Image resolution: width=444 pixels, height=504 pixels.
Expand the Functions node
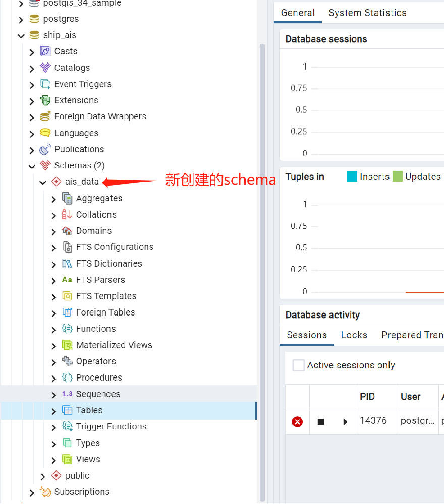pos(53,330)
